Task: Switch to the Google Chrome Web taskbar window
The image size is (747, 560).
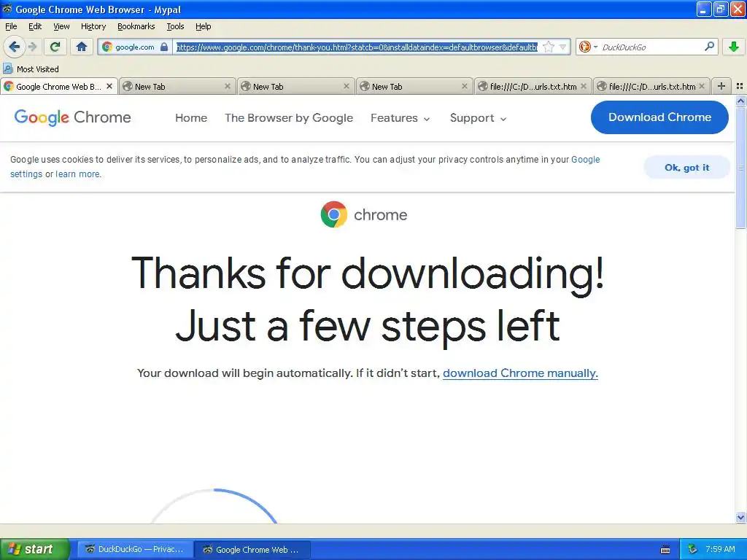Action: point(252,549)
